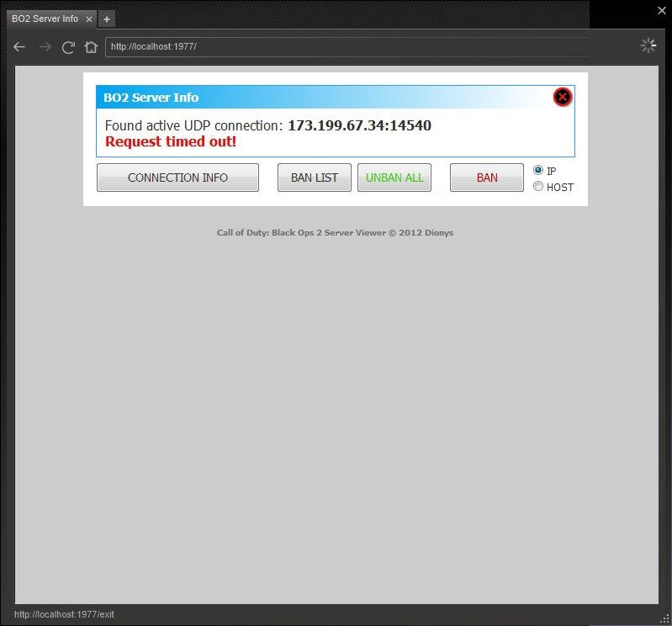Select the IP radio button

pyautogui.click(x=538, y=170)
